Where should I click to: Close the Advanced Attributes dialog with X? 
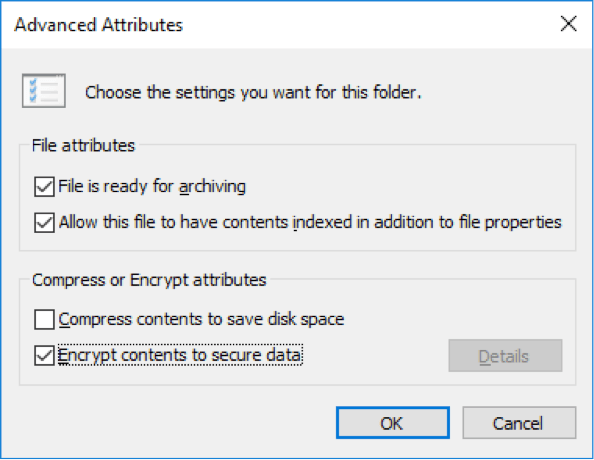pos(568,24)
